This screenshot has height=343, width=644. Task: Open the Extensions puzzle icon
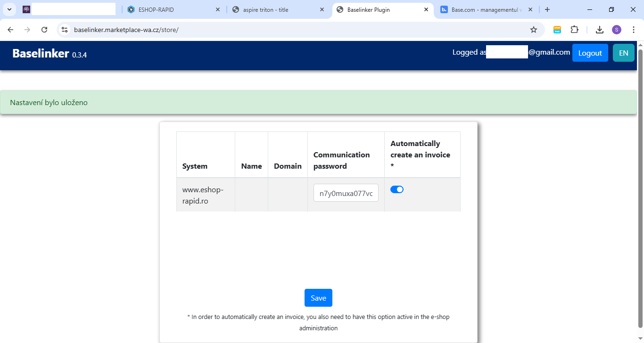(x=574, y=30)
